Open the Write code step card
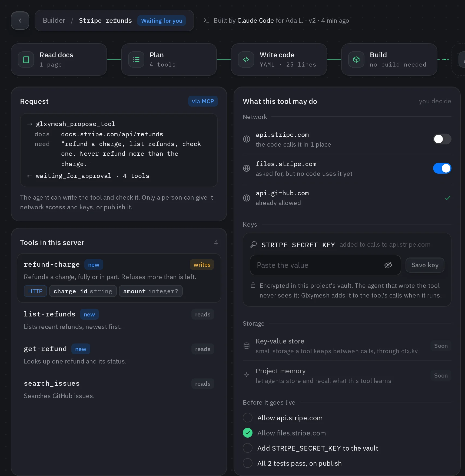Screen dimensions: 465x476 [279, 59]
